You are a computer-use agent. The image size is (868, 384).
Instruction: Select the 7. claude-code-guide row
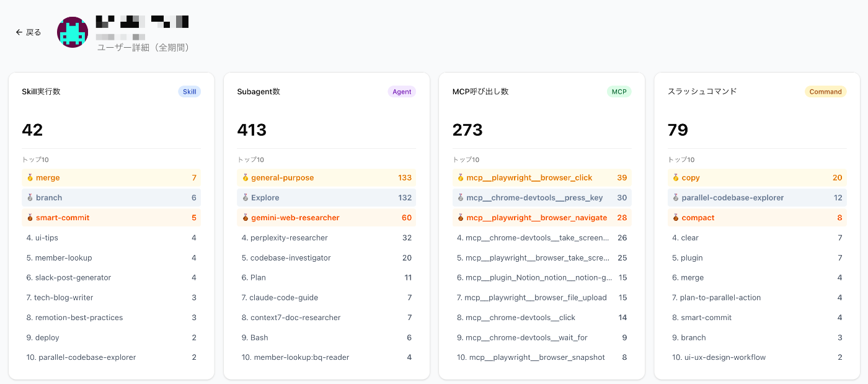326,297
